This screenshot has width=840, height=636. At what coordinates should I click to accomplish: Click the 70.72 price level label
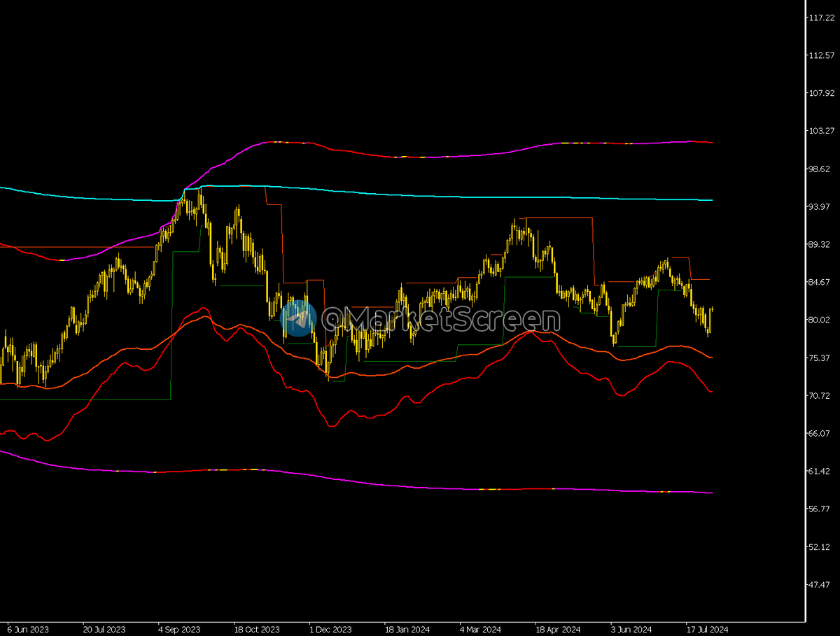coord(820,395)
